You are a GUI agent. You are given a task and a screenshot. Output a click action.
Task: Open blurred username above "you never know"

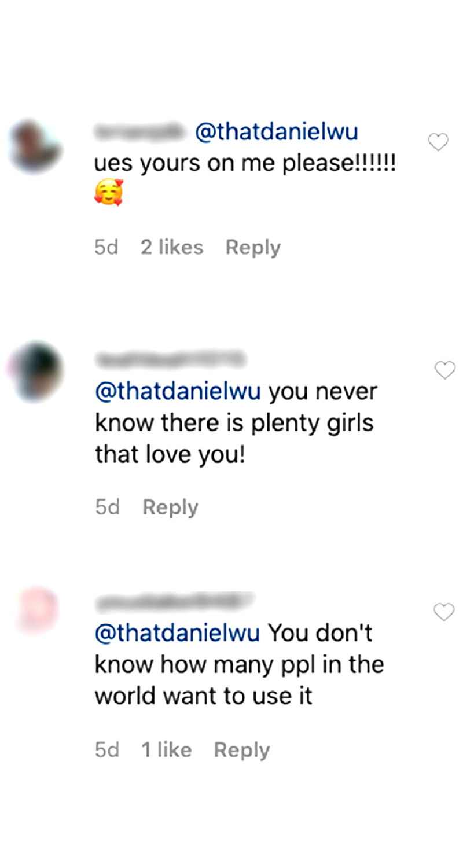170,361
